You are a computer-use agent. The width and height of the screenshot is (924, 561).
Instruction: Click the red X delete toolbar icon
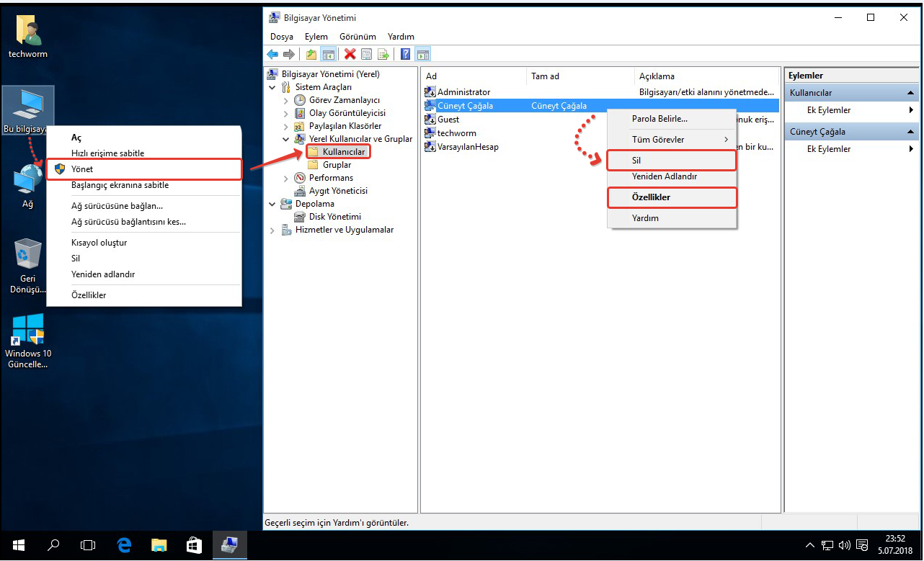[x=350, y=55]
